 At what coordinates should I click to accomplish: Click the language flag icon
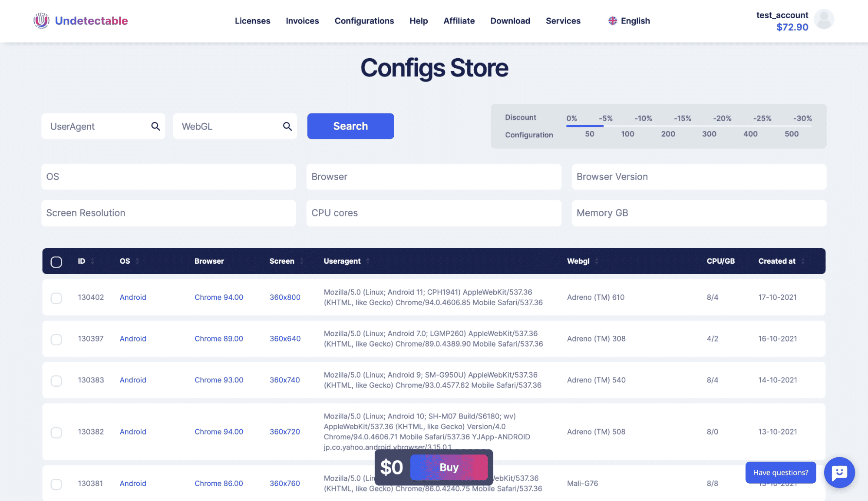(612, 21)
